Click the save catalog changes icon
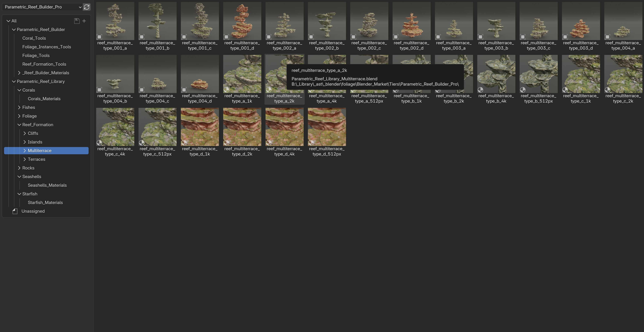 pyautogui.click(x=77, y=21)
